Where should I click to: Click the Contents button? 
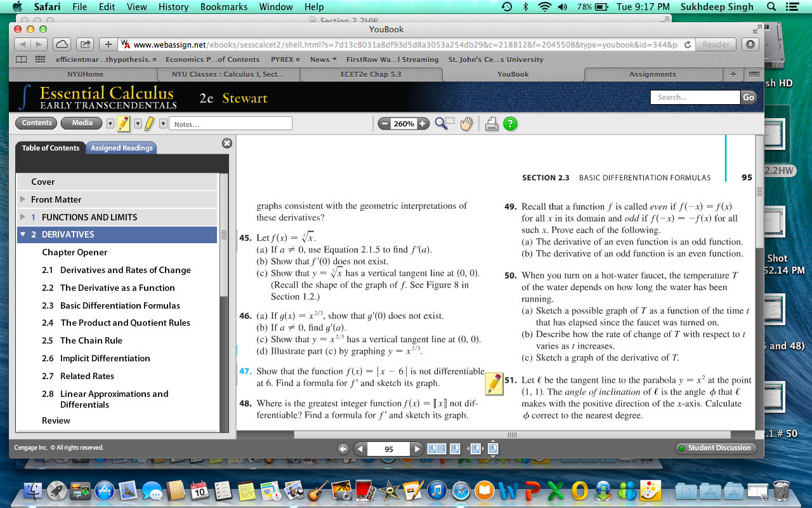point(37,123)
